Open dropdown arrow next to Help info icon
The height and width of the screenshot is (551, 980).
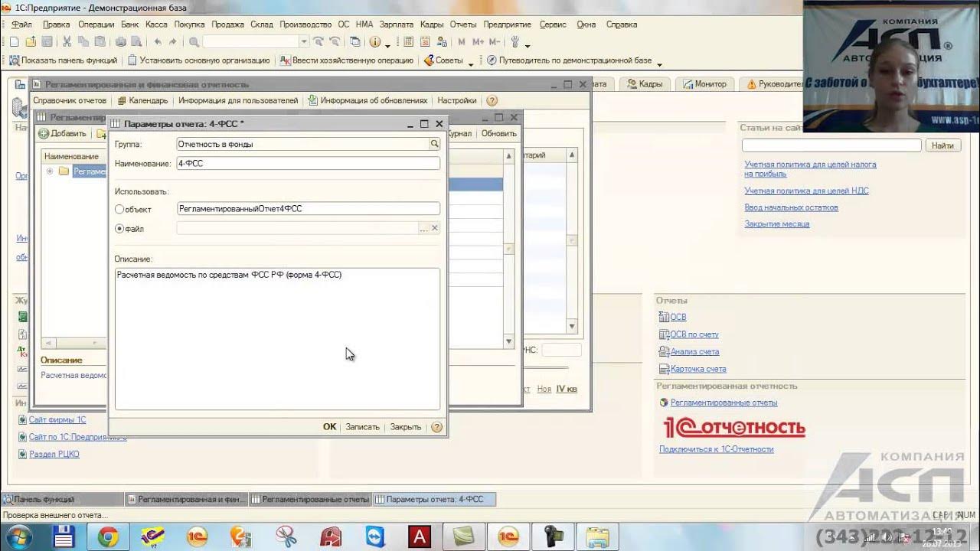pos(387,44)
